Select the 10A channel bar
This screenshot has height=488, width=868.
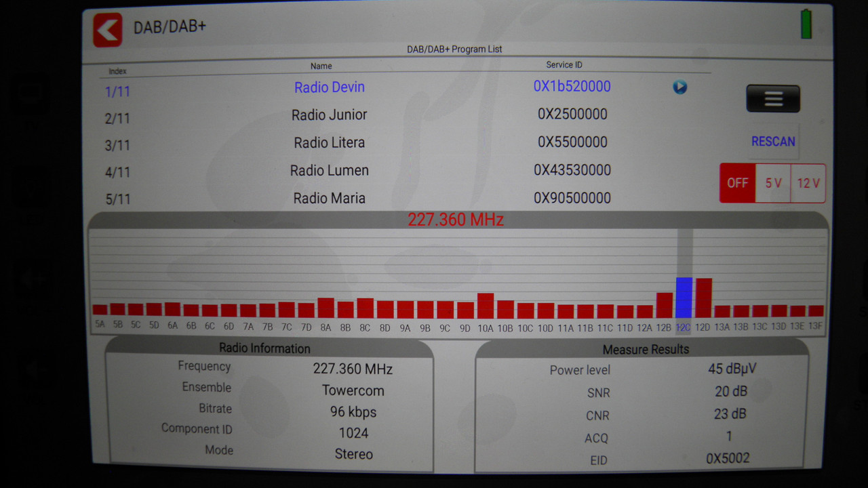point(486,306)
